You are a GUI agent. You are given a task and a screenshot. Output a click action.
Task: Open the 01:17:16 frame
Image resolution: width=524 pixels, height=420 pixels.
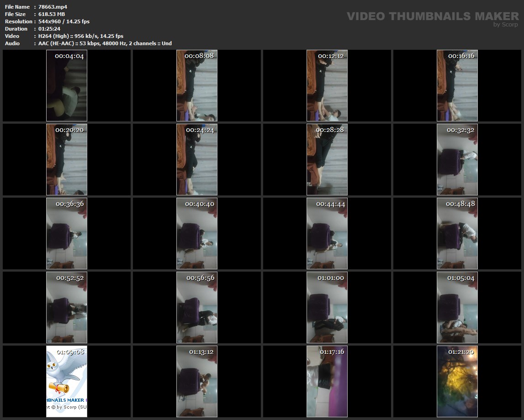tap(327, 381)
